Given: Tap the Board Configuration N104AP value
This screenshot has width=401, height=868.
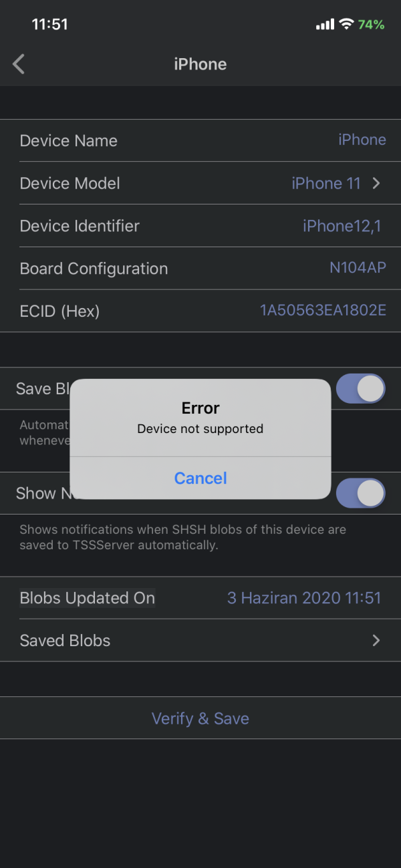Looking at the screenshot, I should [358, 268].
